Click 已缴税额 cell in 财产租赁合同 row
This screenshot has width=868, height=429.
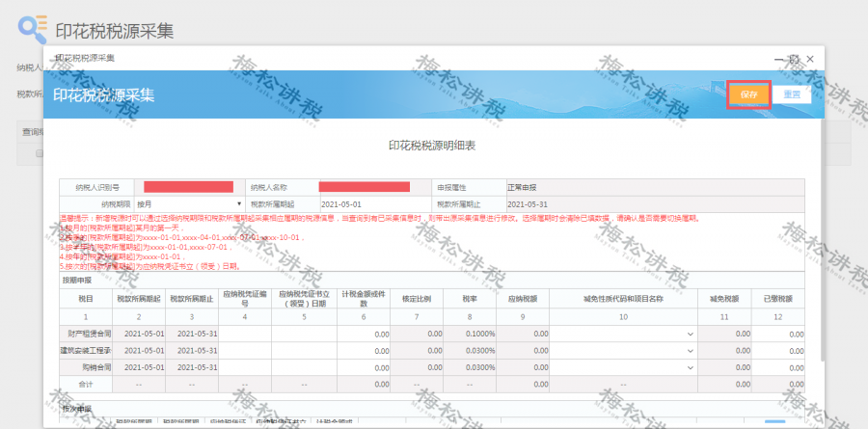(x=777, y=334)
